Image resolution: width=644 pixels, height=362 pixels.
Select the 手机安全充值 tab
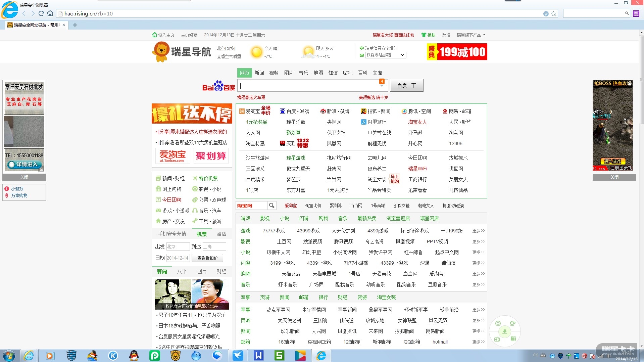(172, 234)
